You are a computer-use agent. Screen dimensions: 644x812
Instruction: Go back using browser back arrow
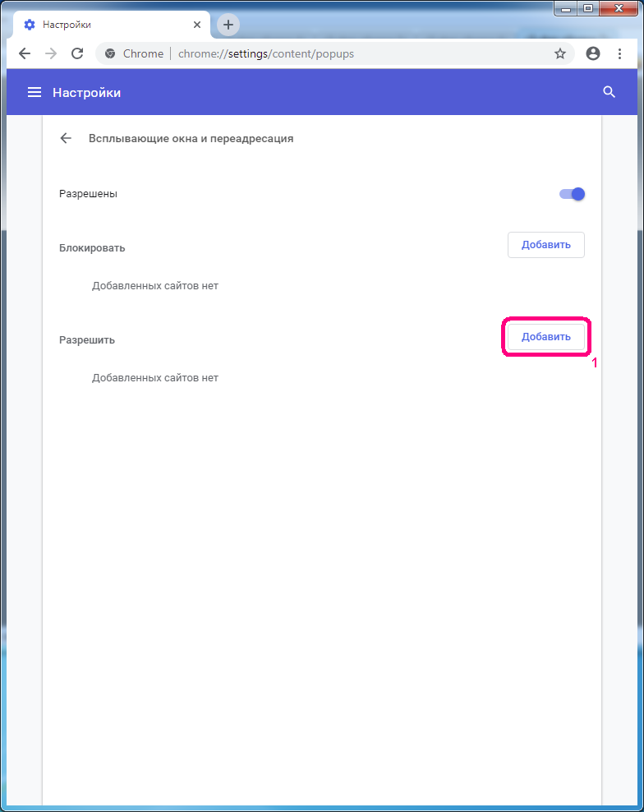(x=25, y=53)
